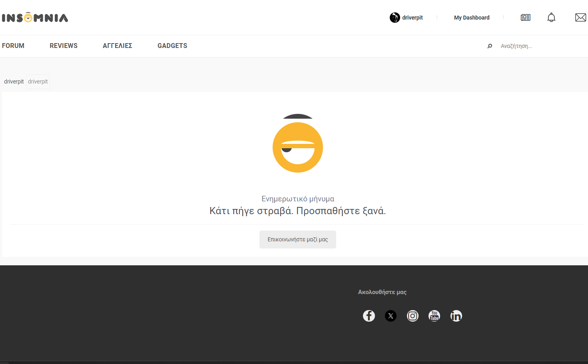Visit the X (Twitter) profile icon

click(x=391, y=316)
